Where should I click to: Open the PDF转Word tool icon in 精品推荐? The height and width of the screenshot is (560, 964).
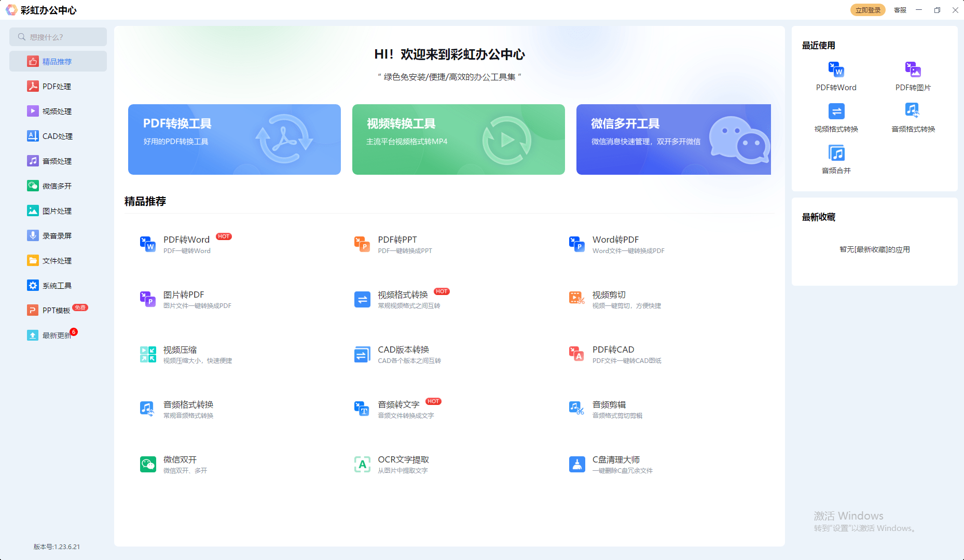[148, 244]
